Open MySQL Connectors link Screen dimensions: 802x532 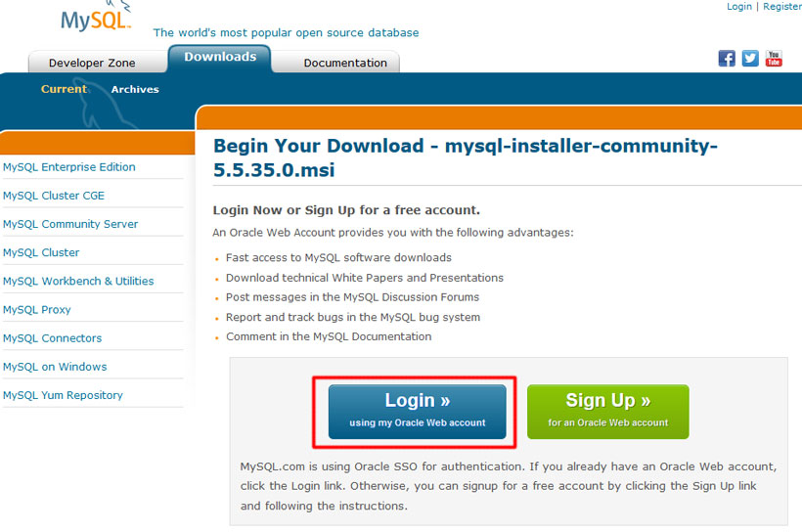tap(52, 338)
